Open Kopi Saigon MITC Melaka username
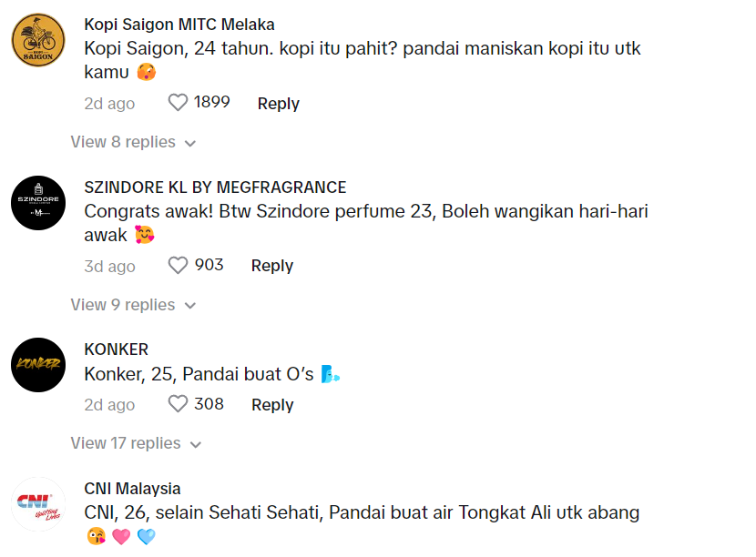This screenshot has width=756, height=557. click(179, 25)
